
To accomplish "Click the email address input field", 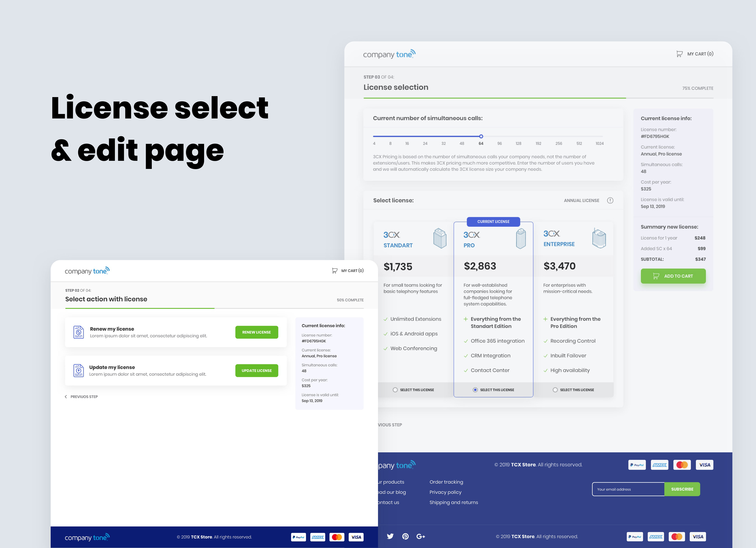I will 628,489.
